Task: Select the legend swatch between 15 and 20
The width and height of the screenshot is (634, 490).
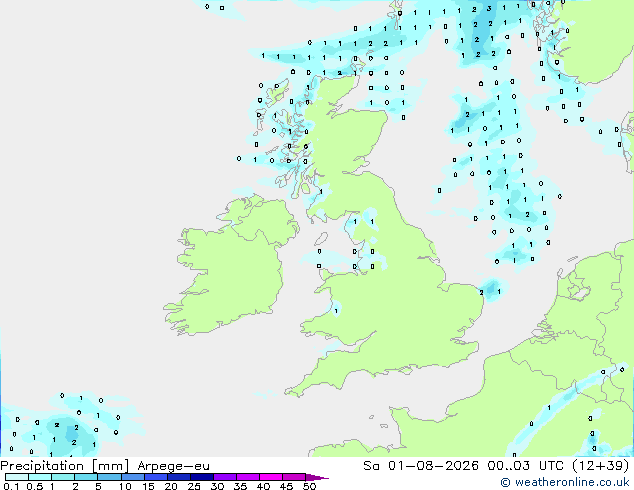Action: click(x=155, y=477)
